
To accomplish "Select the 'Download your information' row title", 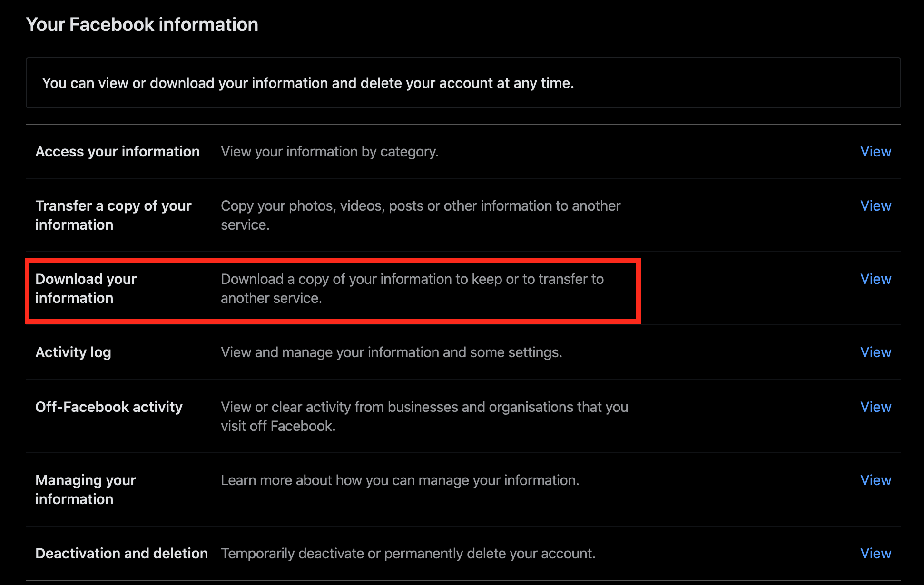I will point(86,288).
